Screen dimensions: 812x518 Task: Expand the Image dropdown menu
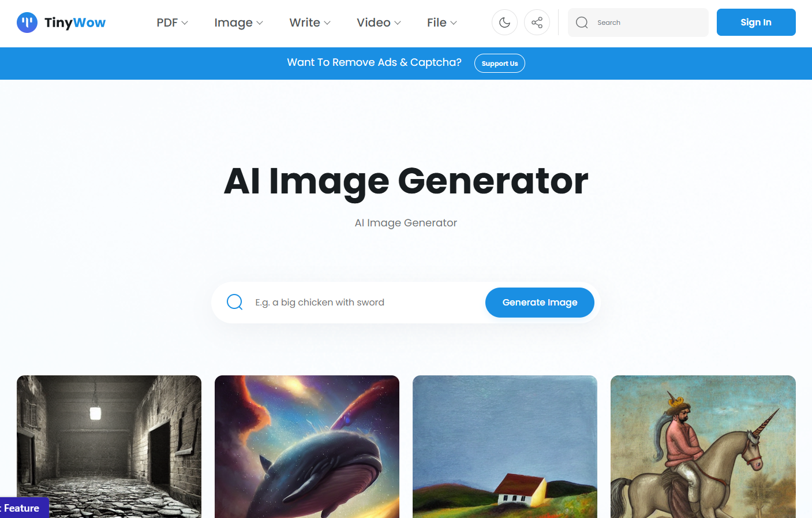[238, 23]
